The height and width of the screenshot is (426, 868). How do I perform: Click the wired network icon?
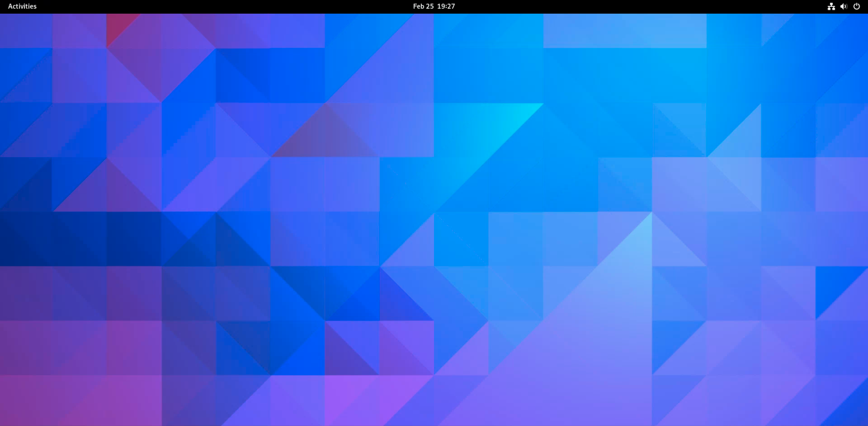pyautogui.click(x=831, y=6)
